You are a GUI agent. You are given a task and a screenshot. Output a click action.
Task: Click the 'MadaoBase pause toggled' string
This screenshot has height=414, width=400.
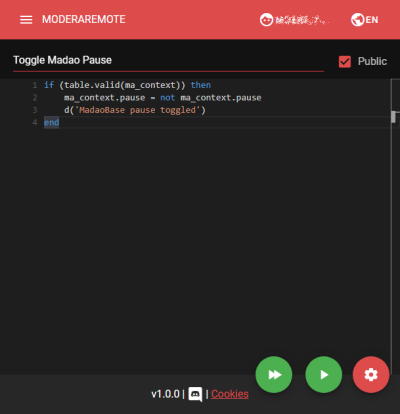point(138,110)
